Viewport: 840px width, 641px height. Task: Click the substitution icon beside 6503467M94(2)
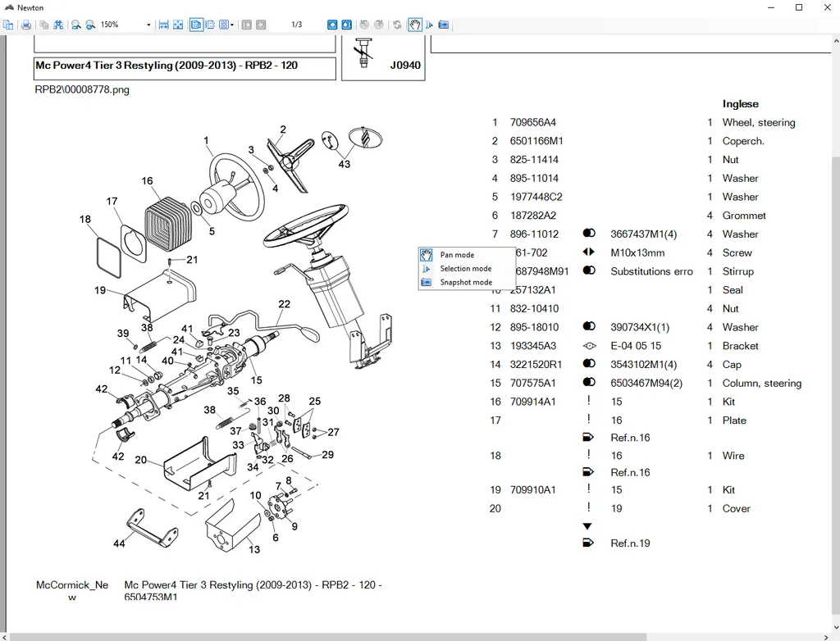point(589,382)
